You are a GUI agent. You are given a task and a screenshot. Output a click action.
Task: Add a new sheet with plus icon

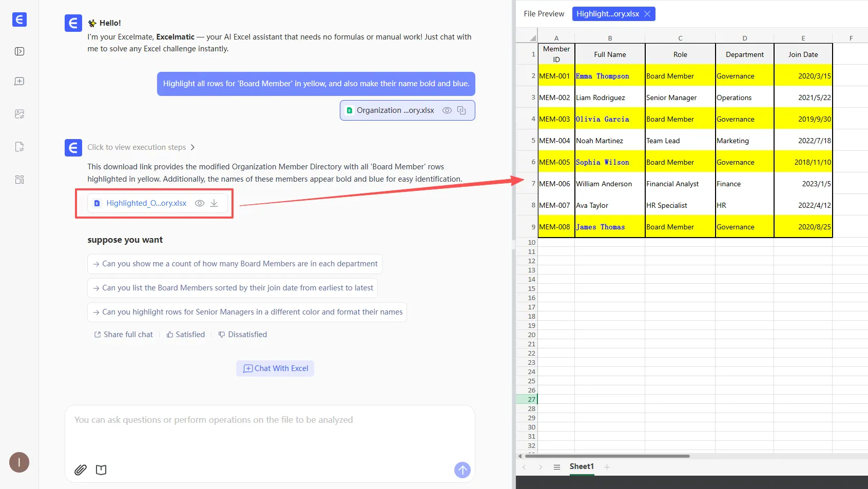[607, 467]
